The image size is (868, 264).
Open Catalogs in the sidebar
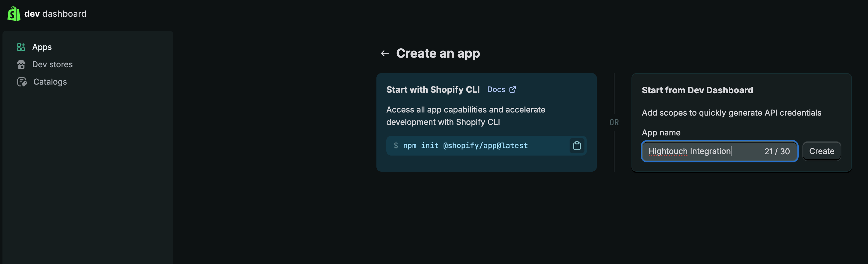click(x=50, y=82)
